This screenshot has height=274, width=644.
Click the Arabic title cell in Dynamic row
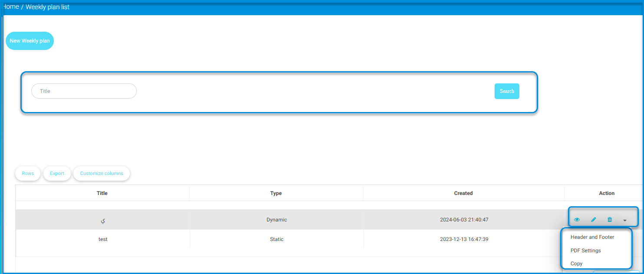[103, 220]
